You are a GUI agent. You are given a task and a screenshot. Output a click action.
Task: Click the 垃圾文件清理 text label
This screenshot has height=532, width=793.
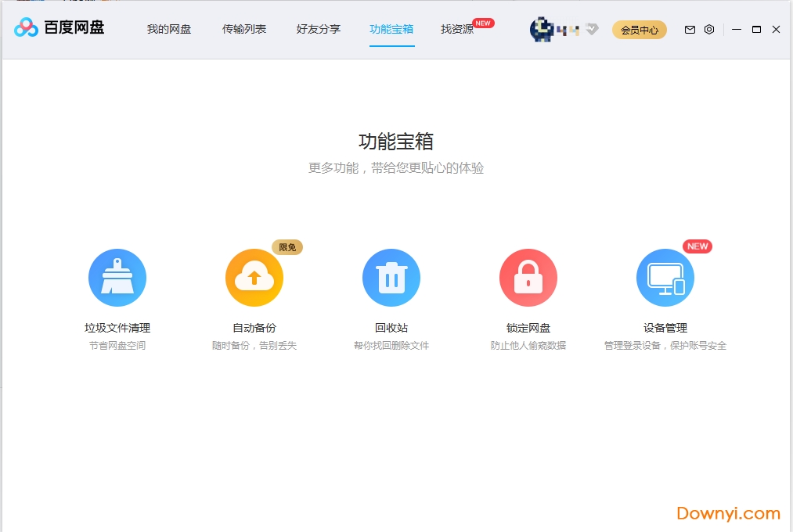pyautogui.click(x=117, y=328)
